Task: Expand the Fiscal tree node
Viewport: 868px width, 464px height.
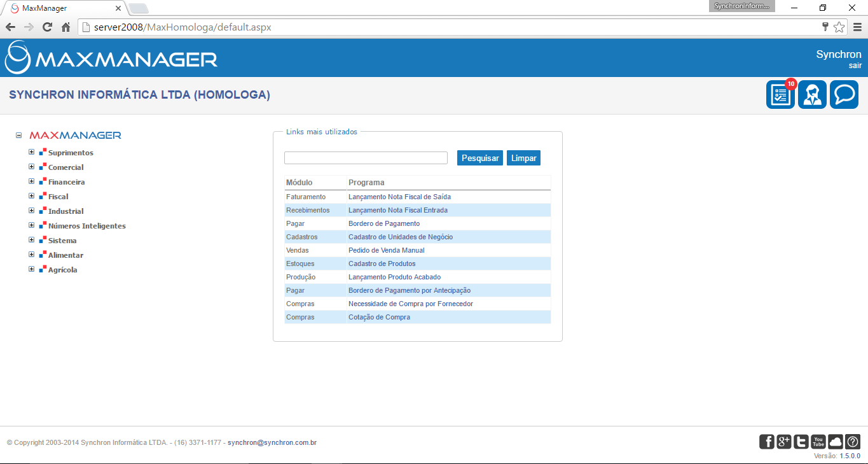Action: pos(32,196)
